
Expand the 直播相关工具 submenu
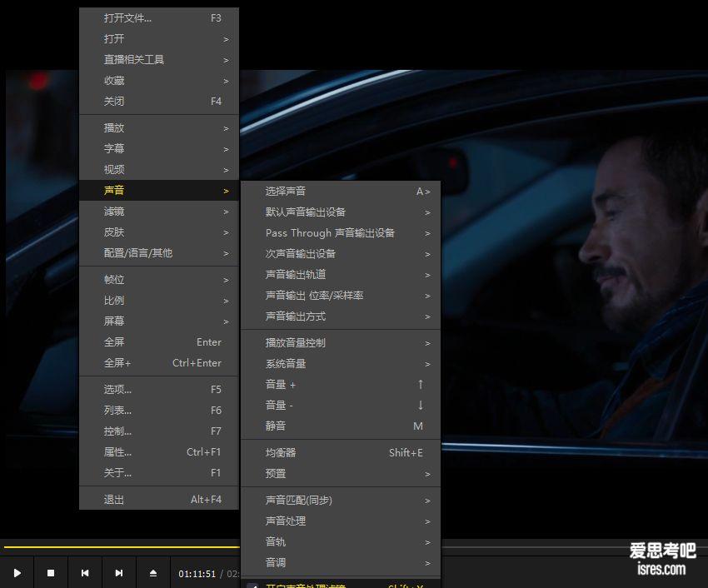click(159, 60)
